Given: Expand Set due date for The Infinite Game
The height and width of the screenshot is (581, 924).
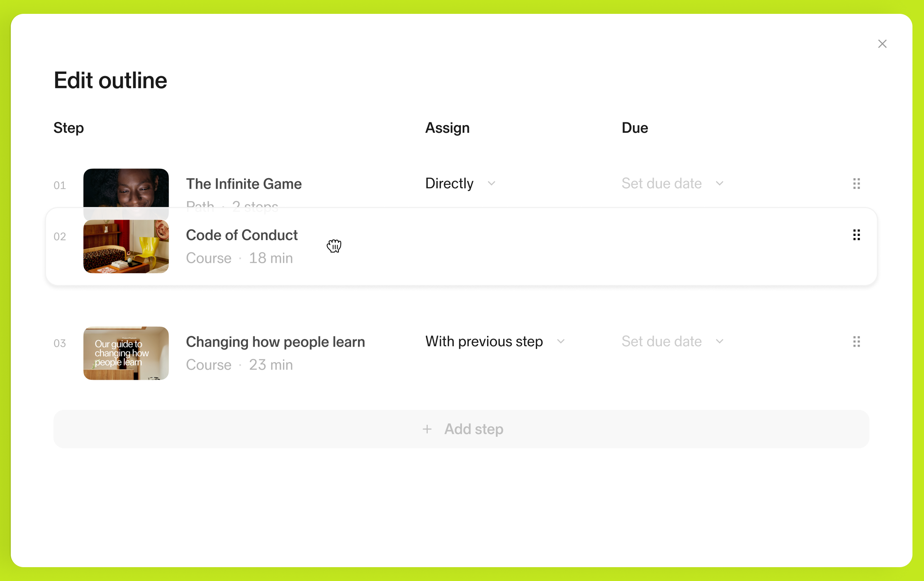Looking at the screenshot, I should [x=672, y=184].
